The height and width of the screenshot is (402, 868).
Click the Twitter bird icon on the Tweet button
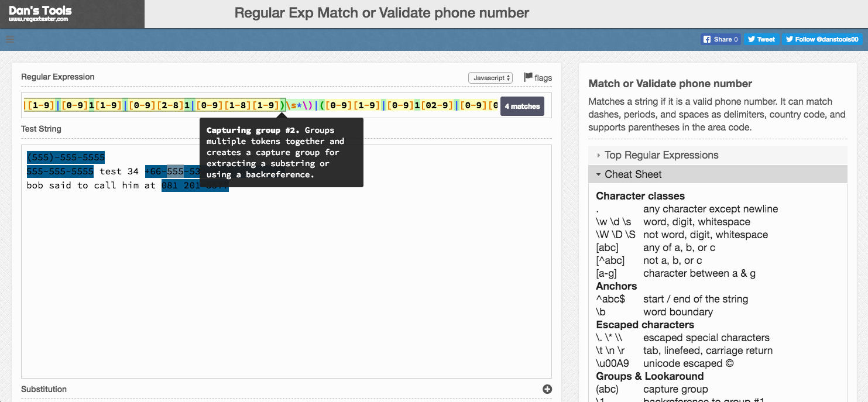pyautogui.click(x=751, y=39)
